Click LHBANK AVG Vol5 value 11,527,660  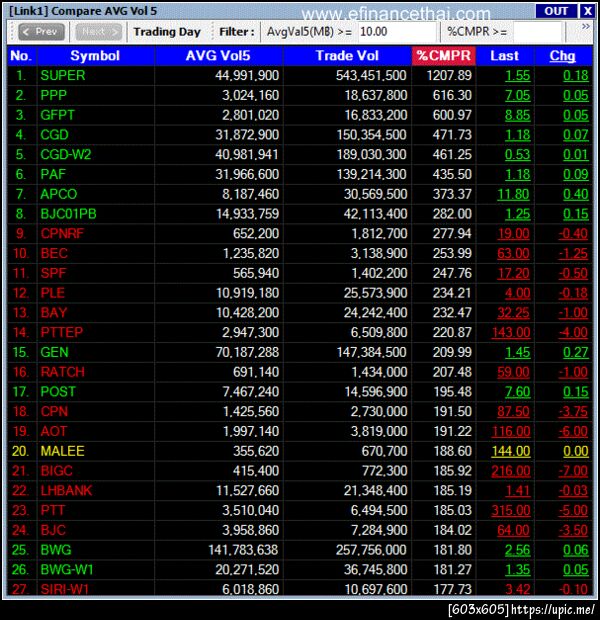[x=247, y=491]
